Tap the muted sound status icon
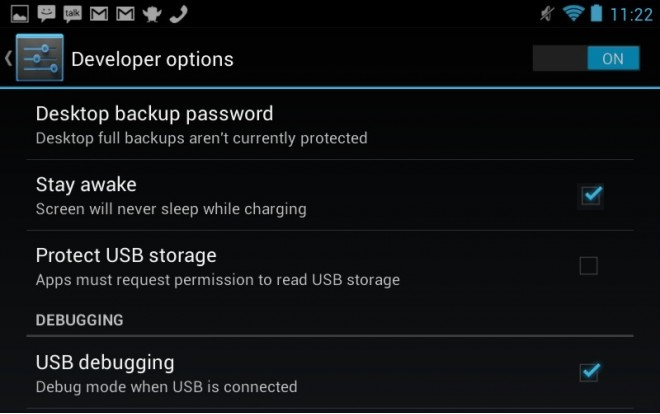This screenshot has height=414, width=660. [x=547, y=14]
